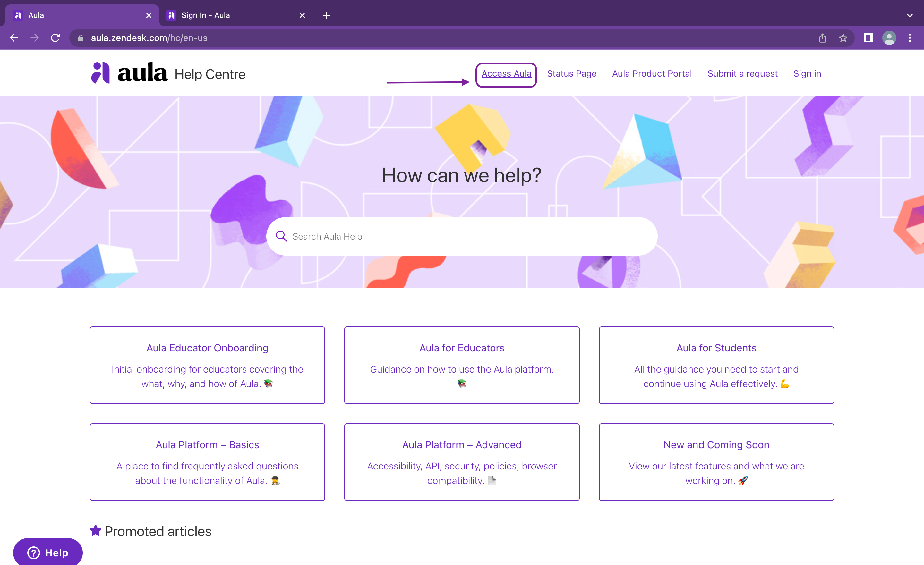Open the Status Page link
The image size is (924, 565).
[x=571, y=74]
